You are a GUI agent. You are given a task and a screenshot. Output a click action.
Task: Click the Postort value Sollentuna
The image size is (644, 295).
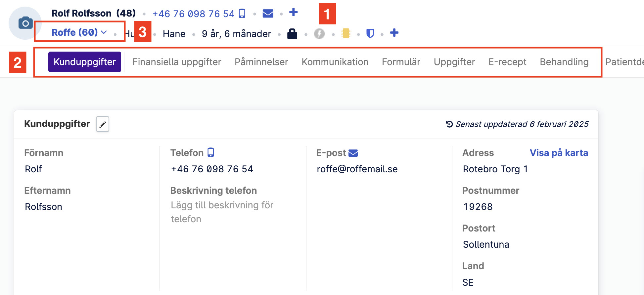point(486,244)
